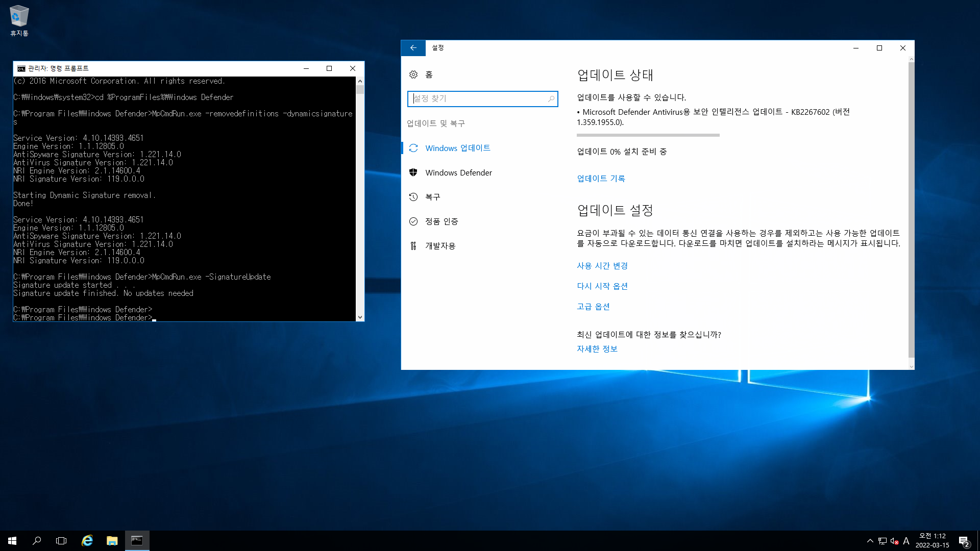Click the Settings back arrow button

click(x=413, y=48)
